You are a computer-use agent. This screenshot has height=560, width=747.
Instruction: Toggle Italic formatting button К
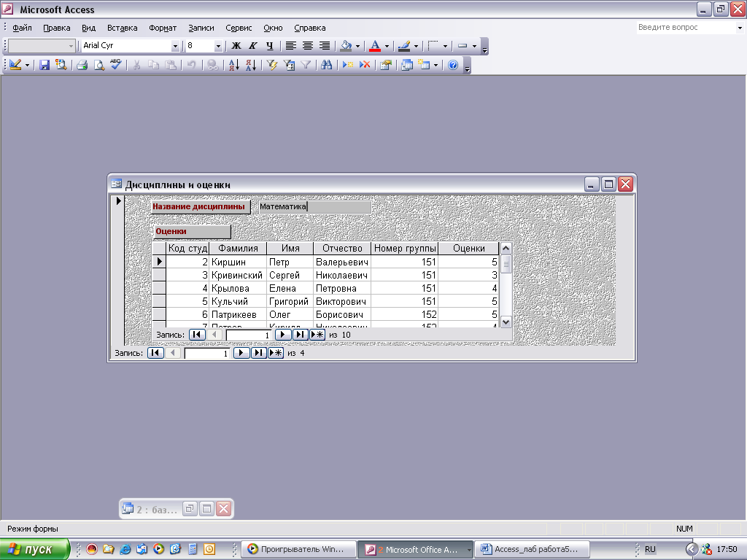(x=253, y=46)
